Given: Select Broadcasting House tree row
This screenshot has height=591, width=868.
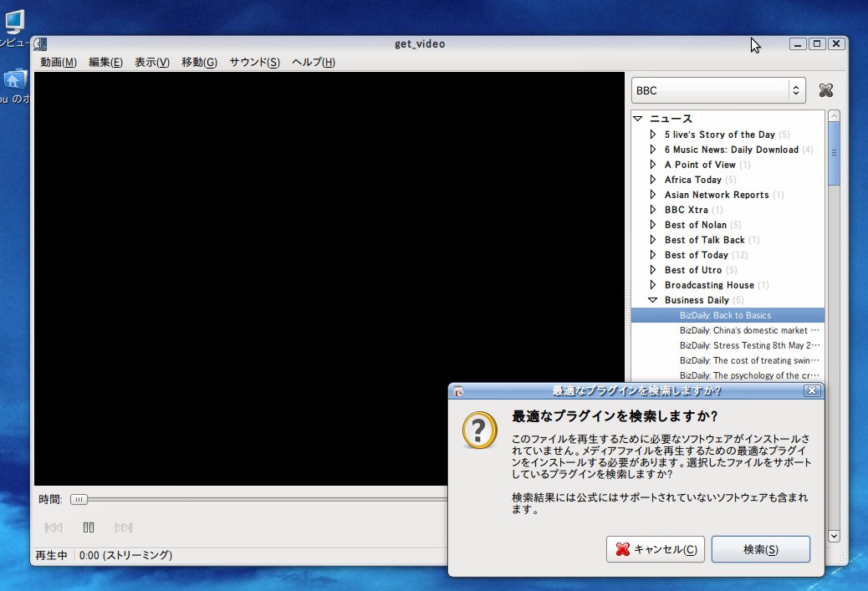Looking at the screenshot, I should coord(728,284).
